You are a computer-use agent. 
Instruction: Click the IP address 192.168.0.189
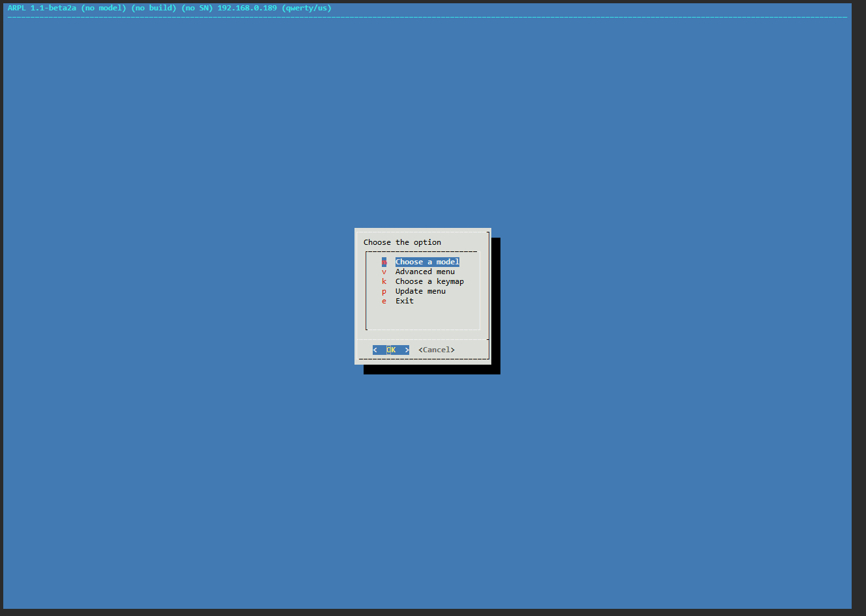tap(247, 8)
